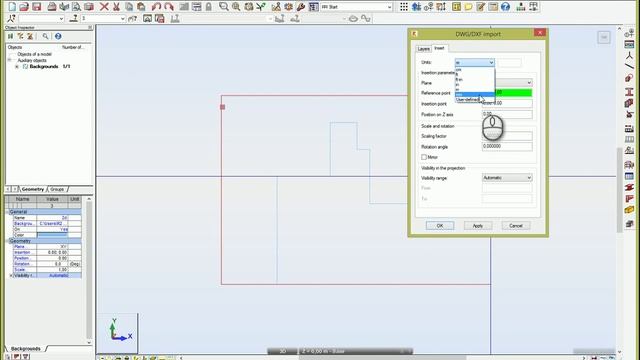
Task: Click the blue Help question mark icon
Action: 505,7
